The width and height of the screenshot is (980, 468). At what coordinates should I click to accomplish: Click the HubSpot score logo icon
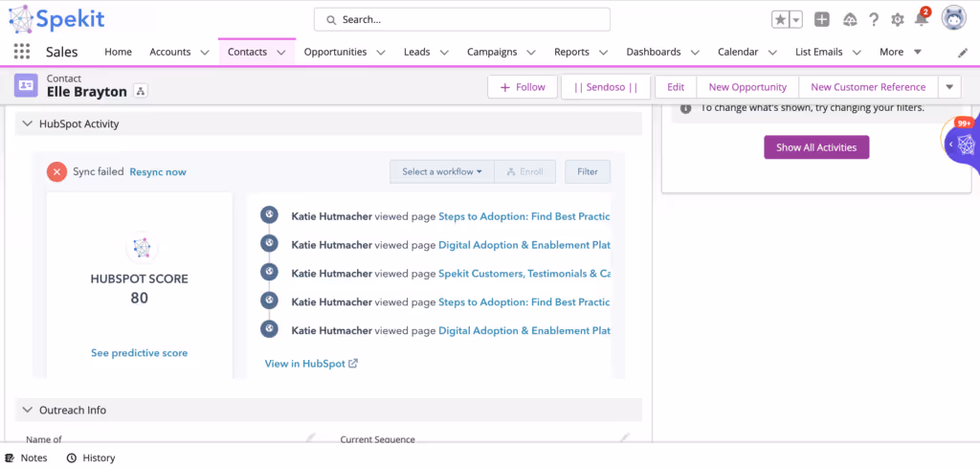(142, 248)
